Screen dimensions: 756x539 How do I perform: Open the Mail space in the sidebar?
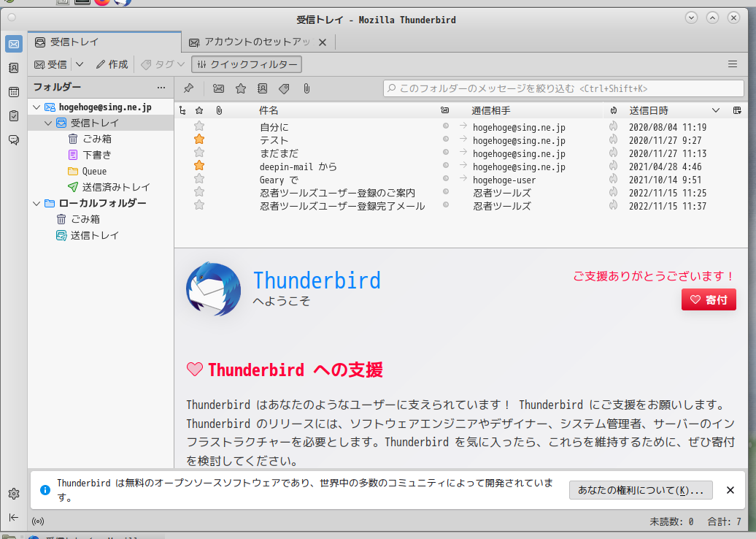14,44
